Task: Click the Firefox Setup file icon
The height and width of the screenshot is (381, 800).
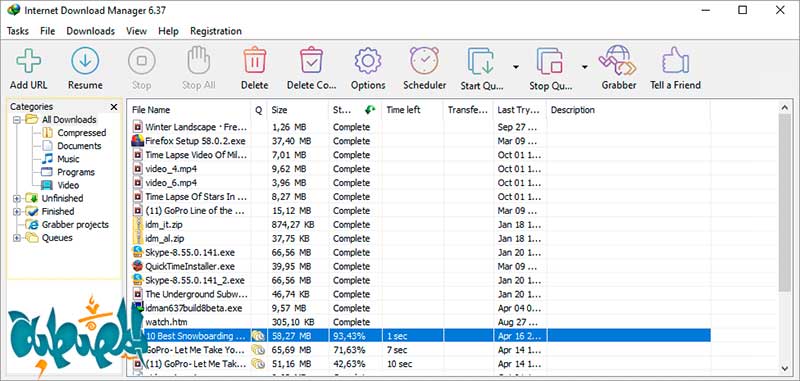Action: point(137,141)
